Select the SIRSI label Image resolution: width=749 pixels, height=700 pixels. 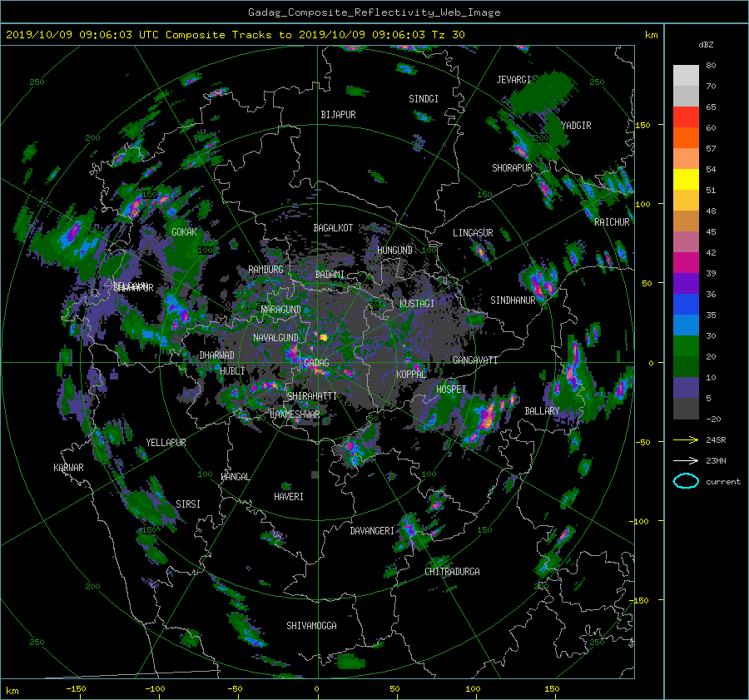click(x=188, y=504)
